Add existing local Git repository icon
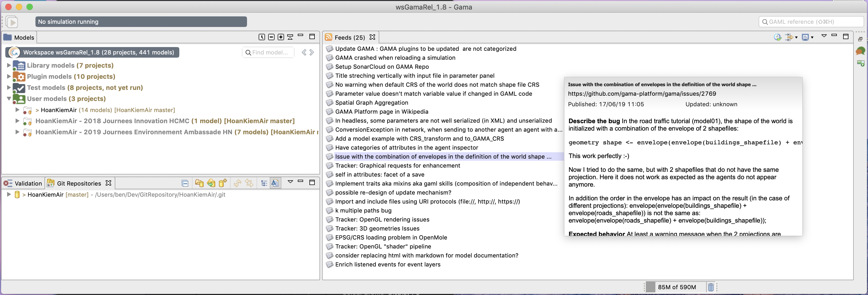Screen dimensions: 868x295 click(x=199, y=183)
